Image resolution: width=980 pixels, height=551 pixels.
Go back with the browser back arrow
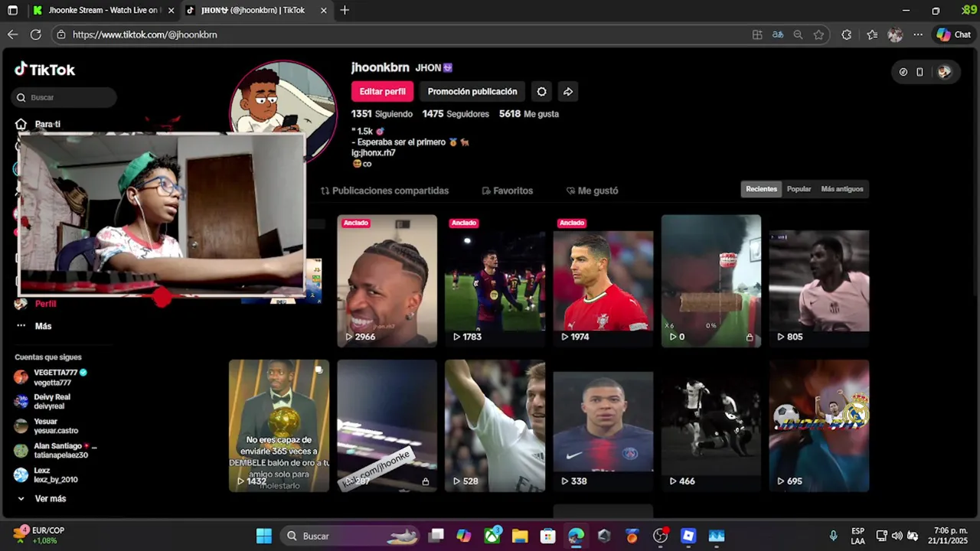tap(12, 34)
